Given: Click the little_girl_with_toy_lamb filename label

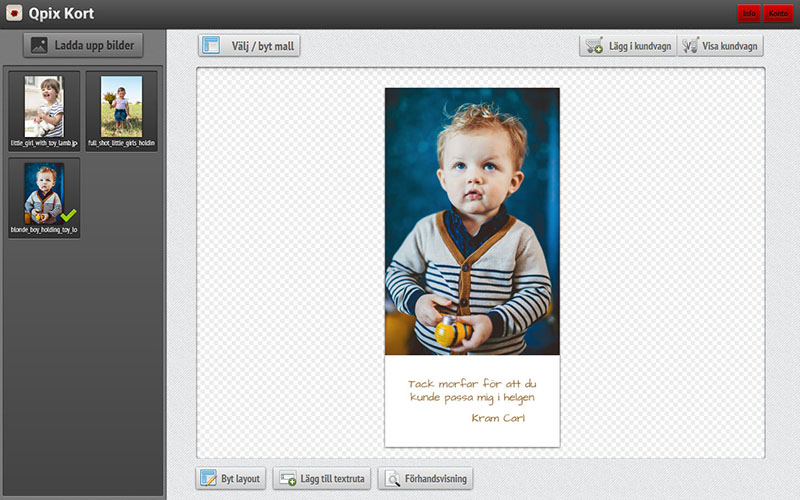Looking at the screenshot, I should tap(44, 143).
